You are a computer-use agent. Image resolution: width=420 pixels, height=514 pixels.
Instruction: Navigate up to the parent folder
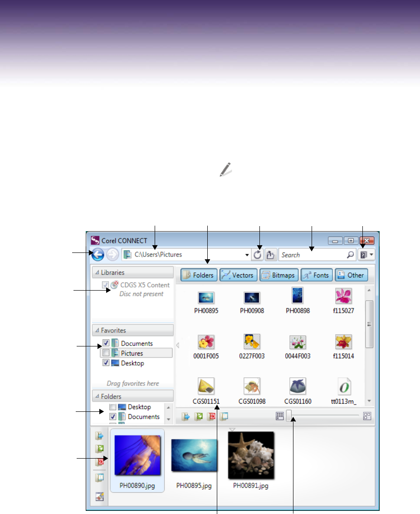[x=270, y=255]
